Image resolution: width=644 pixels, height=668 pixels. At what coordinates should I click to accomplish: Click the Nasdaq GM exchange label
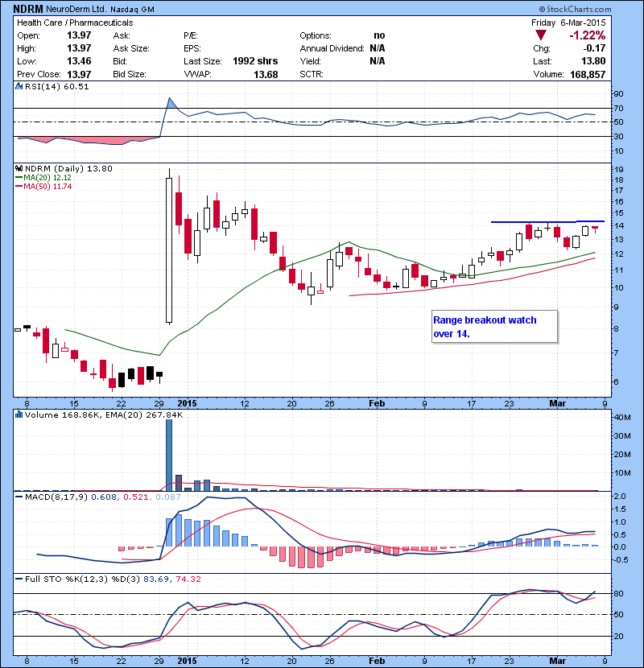click(133, 10)
